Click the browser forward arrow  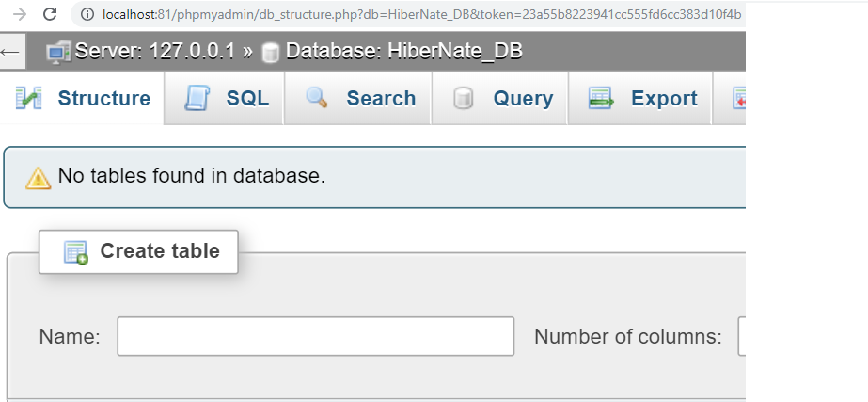20,15
